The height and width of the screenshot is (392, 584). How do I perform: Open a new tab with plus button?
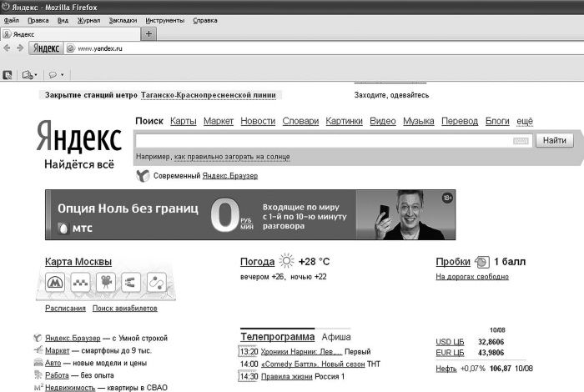pos(149,34)
